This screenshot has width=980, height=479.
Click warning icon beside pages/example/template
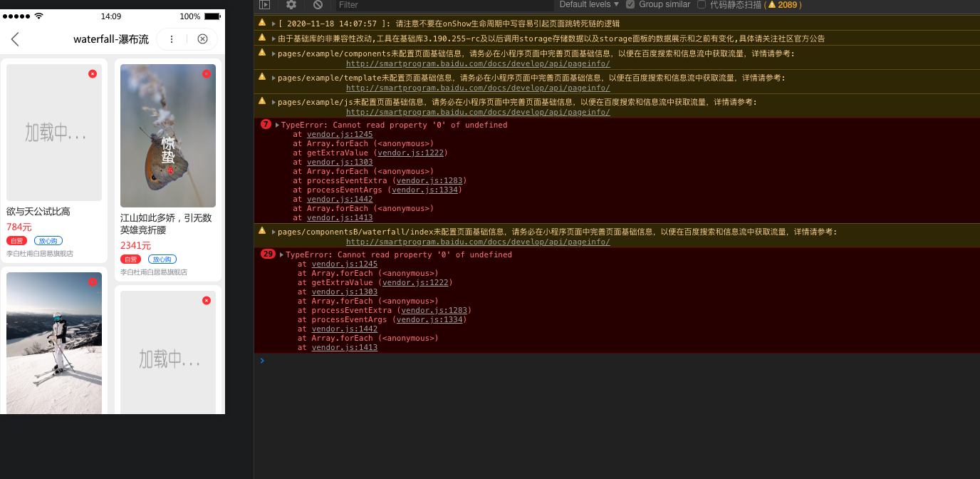coord(262,77)
